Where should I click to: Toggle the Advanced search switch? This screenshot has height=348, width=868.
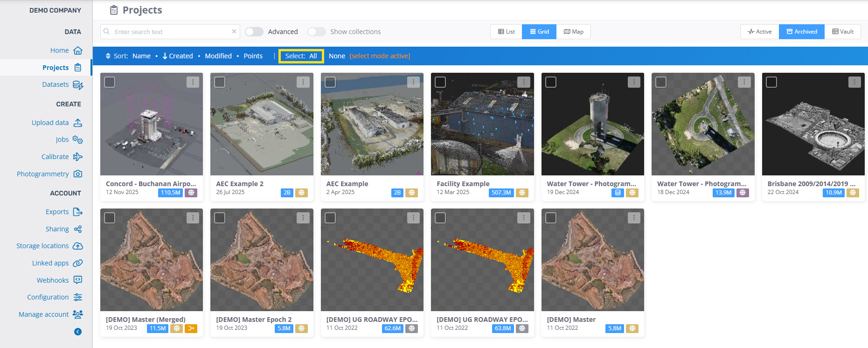[x=254, y=32]
